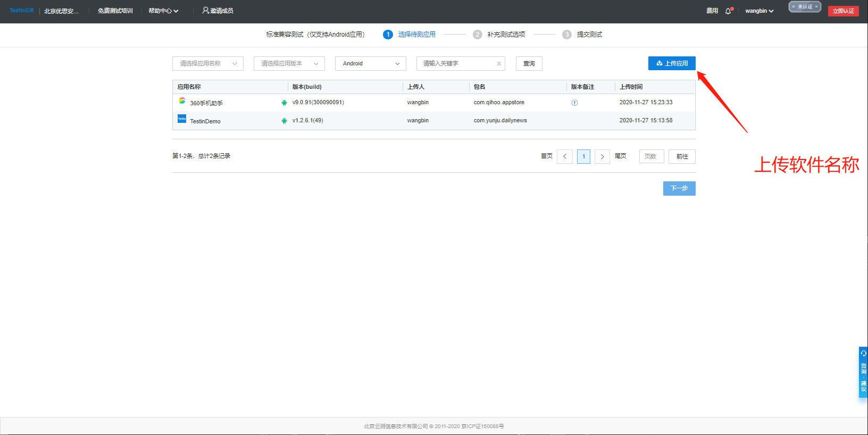Click the footer ICP copyright text
This screenshot has width=868, height=435.
[x=434, y=426]
